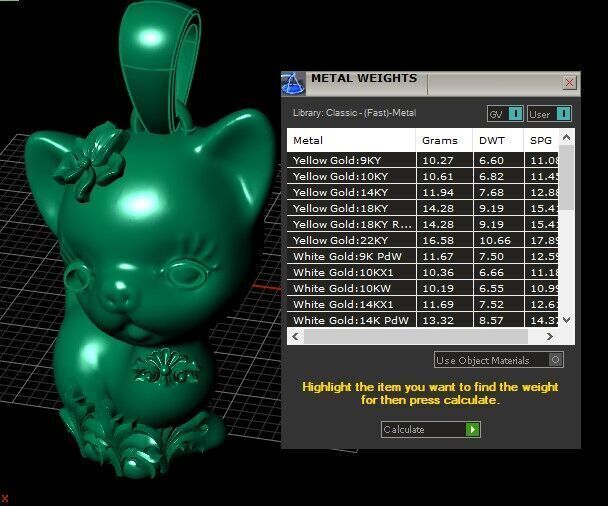608x506 pixels.
Task: Click the SPG column header
Action: [541, 140]
